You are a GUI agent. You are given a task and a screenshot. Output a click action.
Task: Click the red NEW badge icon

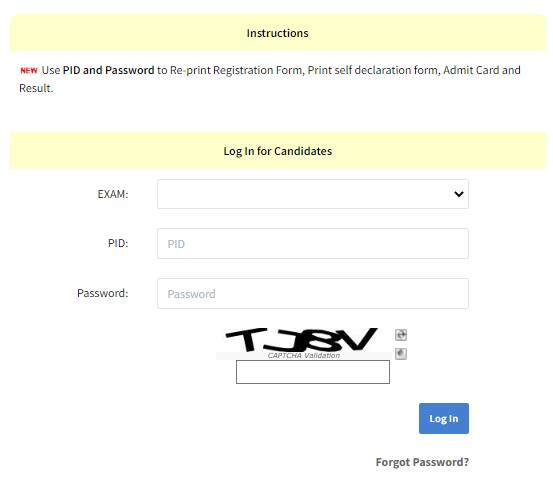tap(29, 71)
